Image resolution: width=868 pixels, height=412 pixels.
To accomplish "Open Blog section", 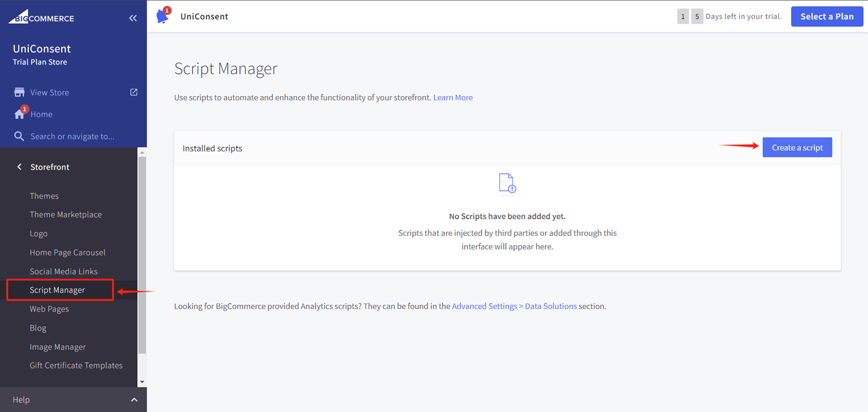I will pos(38,328).
